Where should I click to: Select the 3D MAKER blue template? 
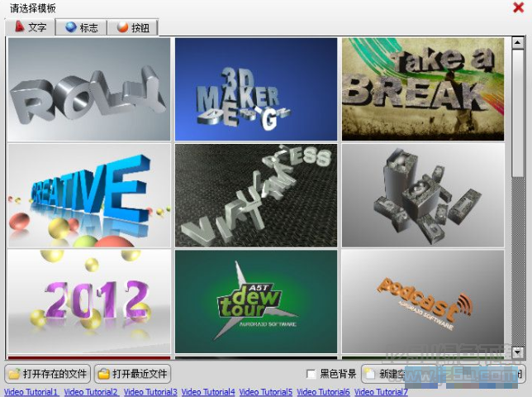pyautogui.click(x=256, y=89)
